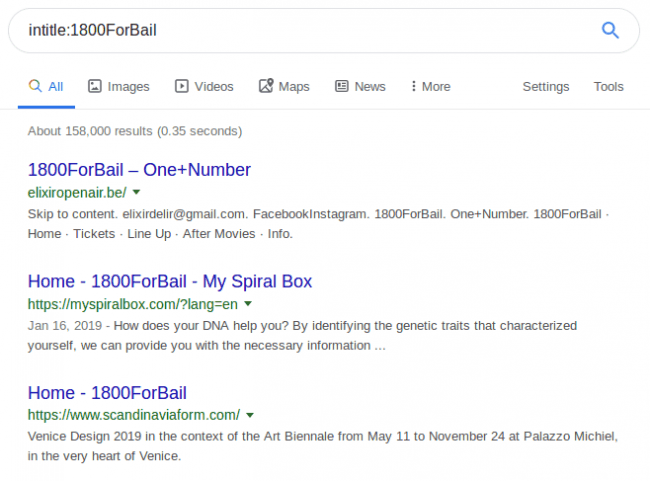Click the magnifier icon beside All tab
The height and width of the screenshot is (481, 650).
tap(35, 86)
